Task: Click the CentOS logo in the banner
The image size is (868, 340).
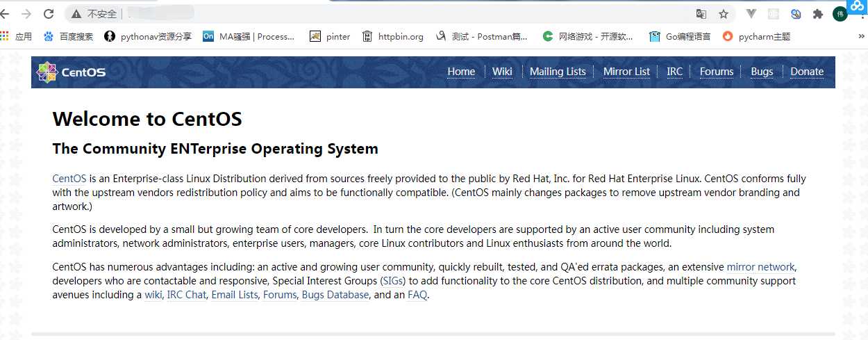Action: (71, 72)
